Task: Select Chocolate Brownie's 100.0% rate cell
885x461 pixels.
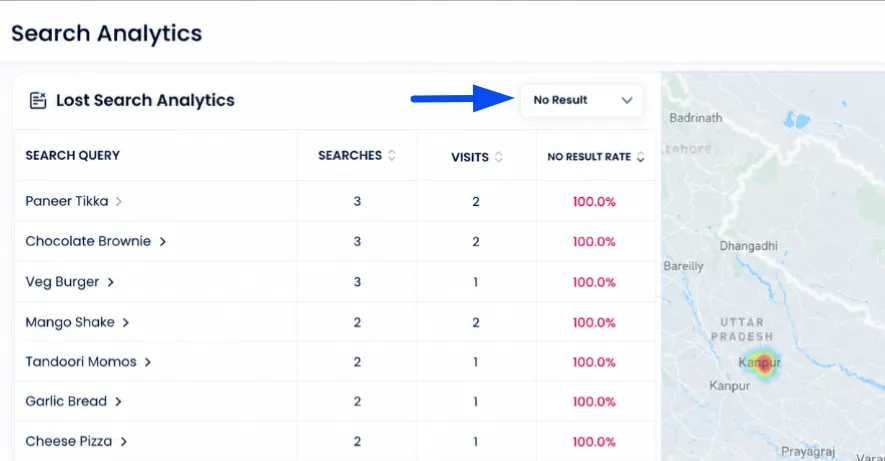Action: [594, 242]
